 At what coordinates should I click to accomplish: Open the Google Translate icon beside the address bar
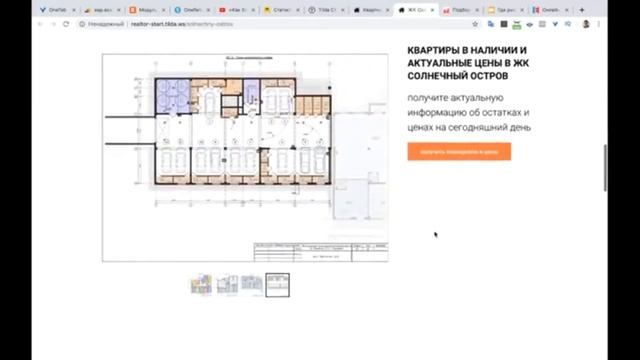pos(491,24)
